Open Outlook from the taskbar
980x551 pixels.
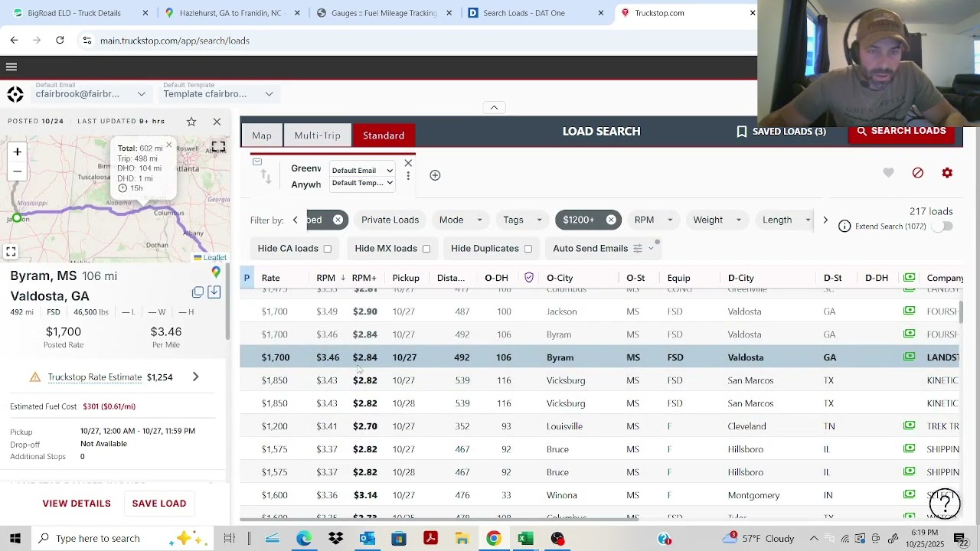click(x=367, y=539)
